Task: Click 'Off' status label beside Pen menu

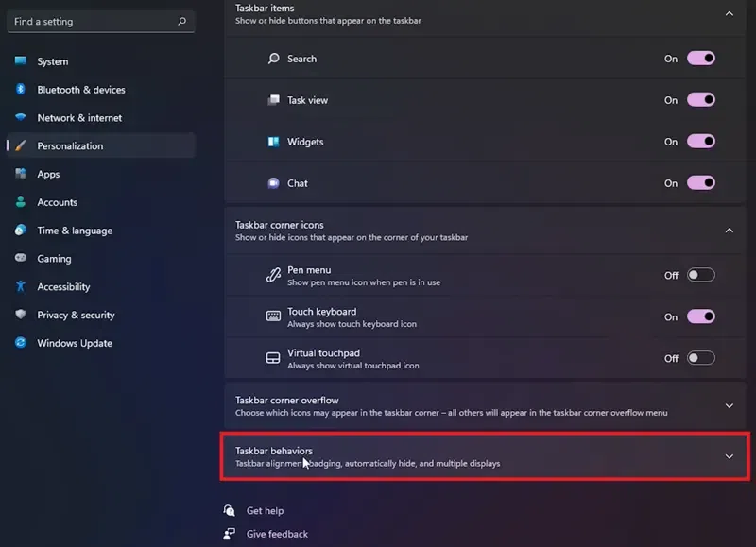Action: (x=671, y=275)
